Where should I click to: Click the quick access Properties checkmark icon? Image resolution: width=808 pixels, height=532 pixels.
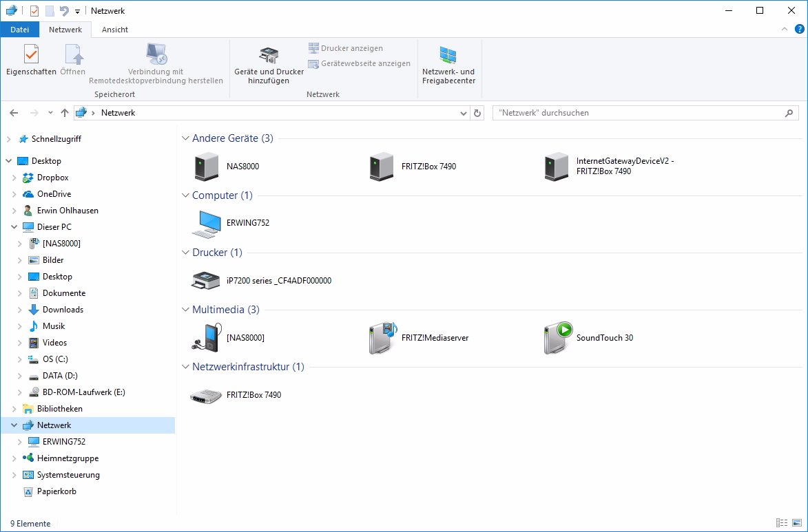34,11
